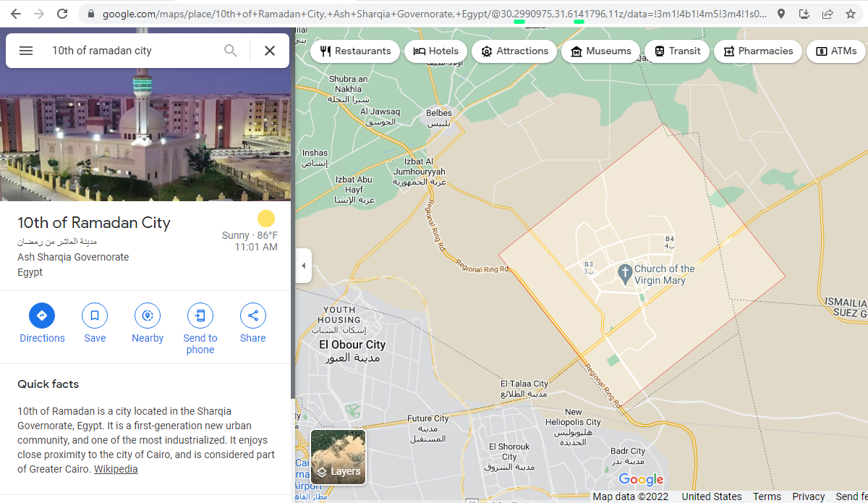Search Nearby places icon
Viewport: 868px width, 503px height.
148,316
